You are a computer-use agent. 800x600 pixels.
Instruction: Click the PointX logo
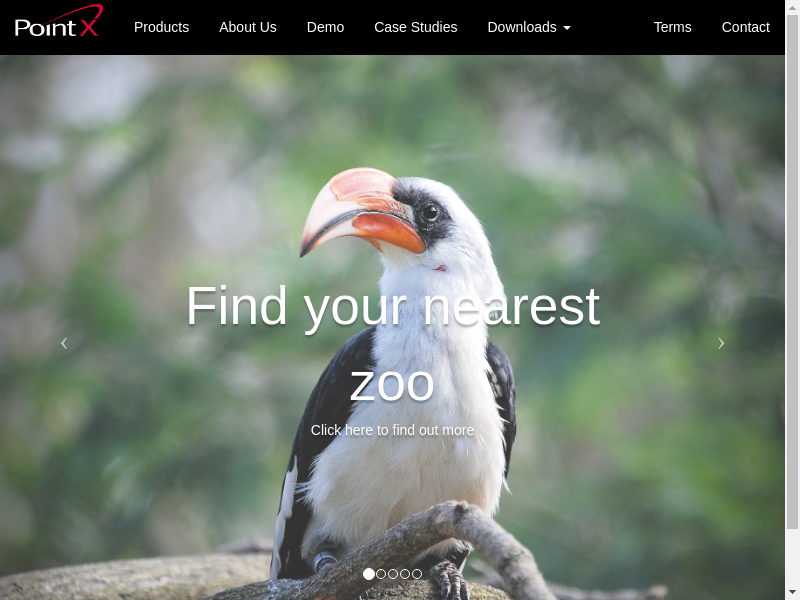click(59, 21)
